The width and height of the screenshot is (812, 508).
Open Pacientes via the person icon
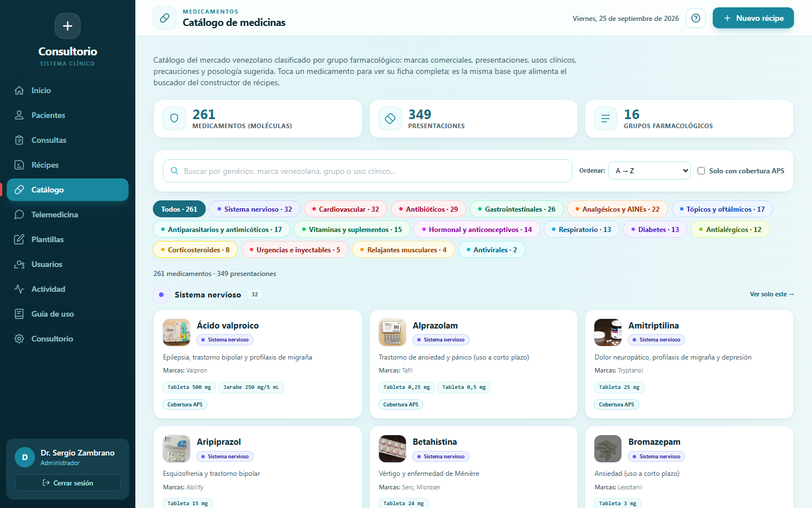pos(19,115)
